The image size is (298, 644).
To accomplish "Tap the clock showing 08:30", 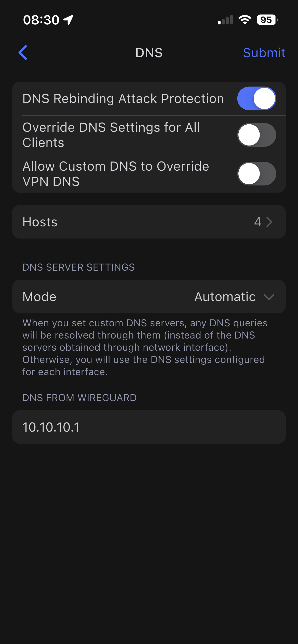I will (41, 20).
